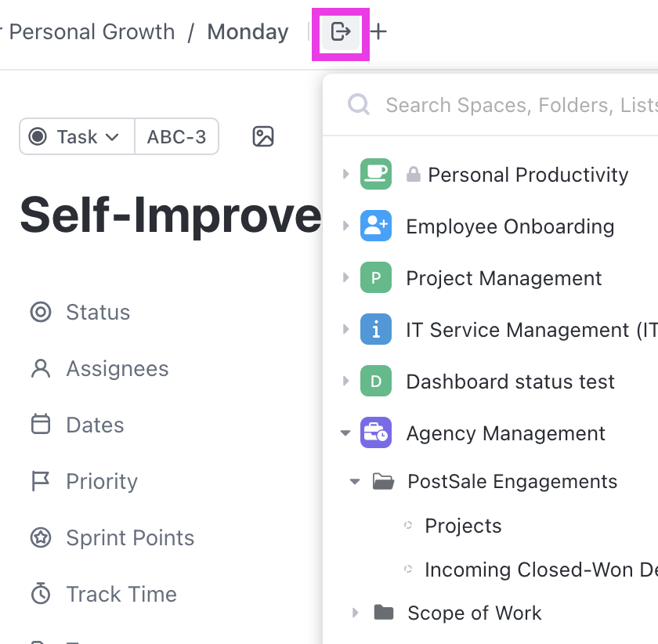Click the search magnifier icon
The image size is (658, 644).
358,104
